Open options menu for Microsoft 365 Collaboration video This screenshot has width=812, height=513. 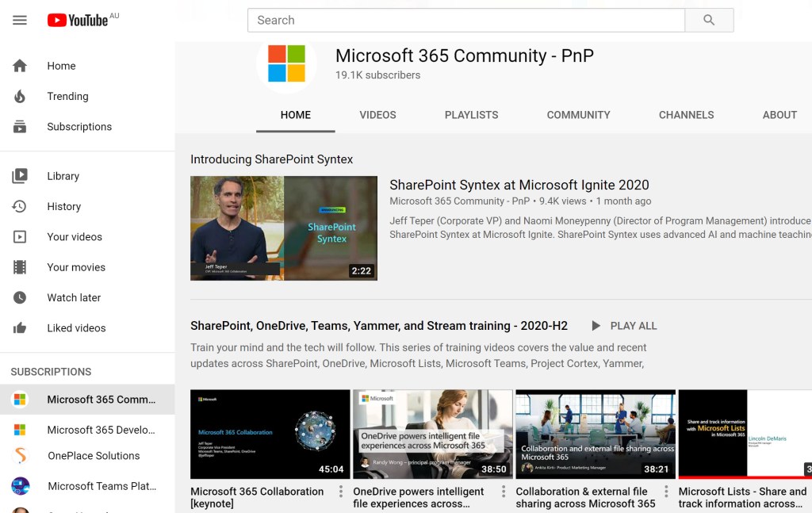[341, 492]
